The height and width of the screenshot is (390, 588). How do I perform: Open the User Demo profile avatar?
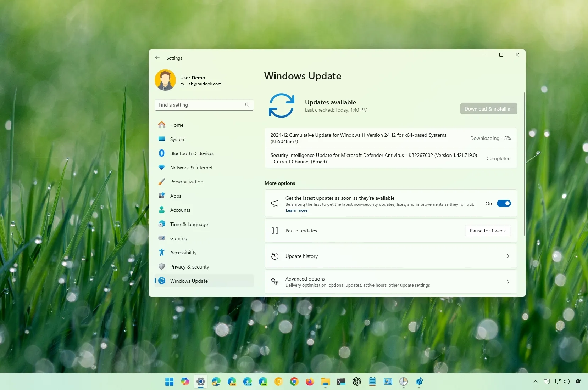[x=165, y=80]
